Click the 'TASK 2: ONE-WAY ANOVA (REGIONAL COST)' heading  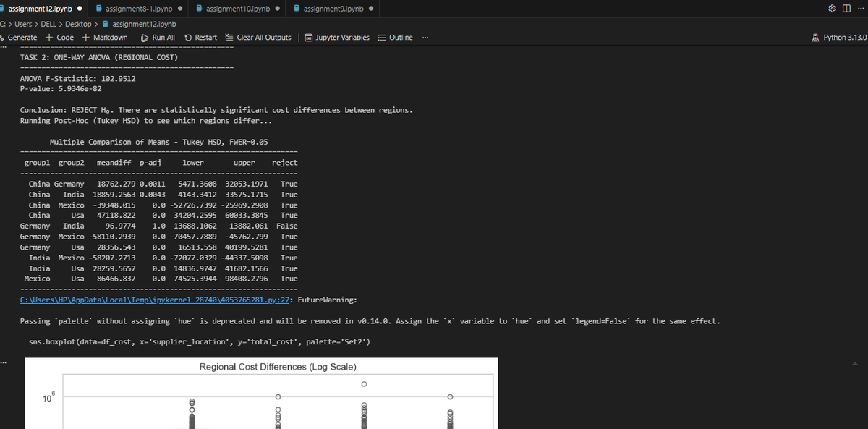pyautogui.click(x=99, y=57)
